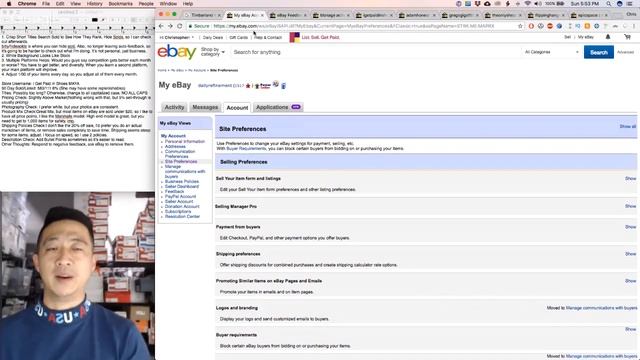Open the Window menu in menu bar
The image size is (640, 360).
click(x=168, y=4)
